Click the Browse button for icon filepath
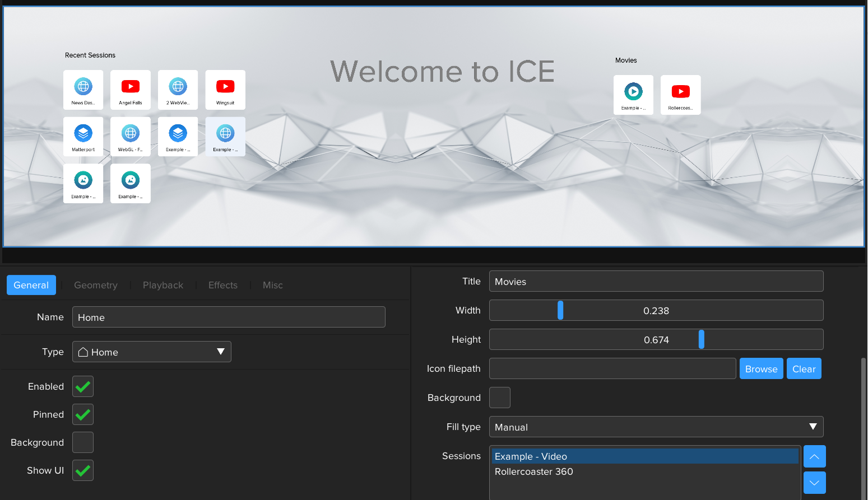This screenshot has width=868, height=500. 761,368
